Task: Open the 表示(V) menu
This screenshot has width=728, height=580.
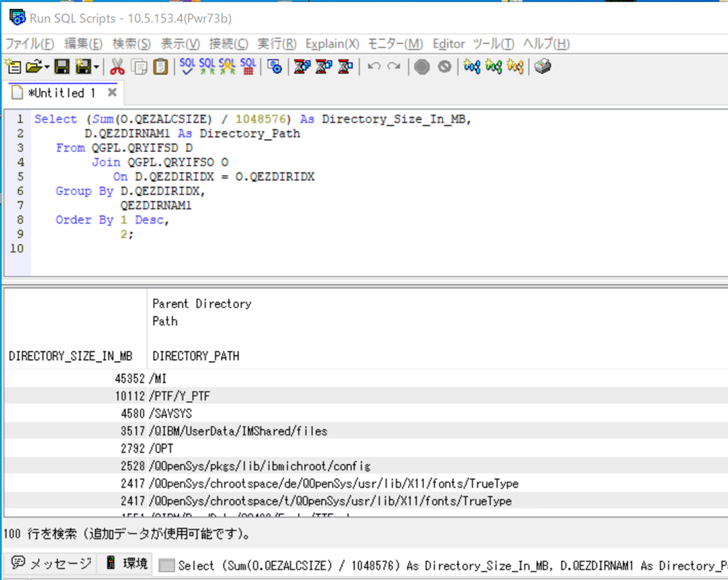Action: 180,44
